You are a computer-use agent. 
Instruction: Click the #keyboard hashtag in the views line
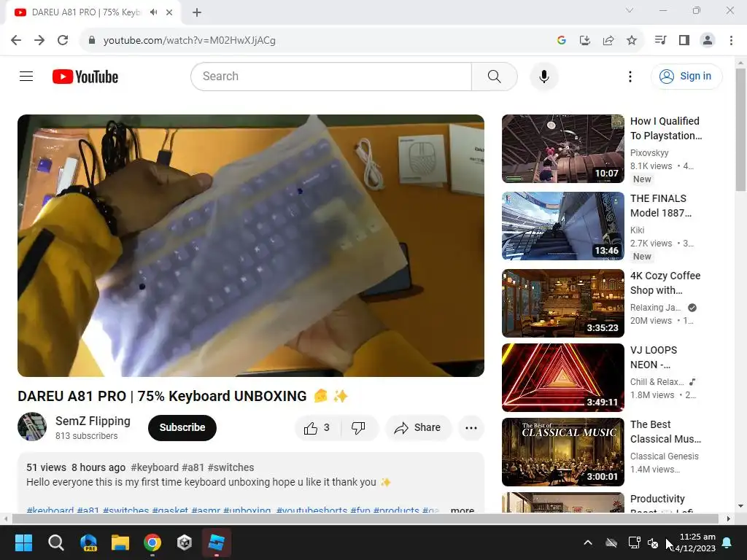pyautogui.click(x=155, y=467)
